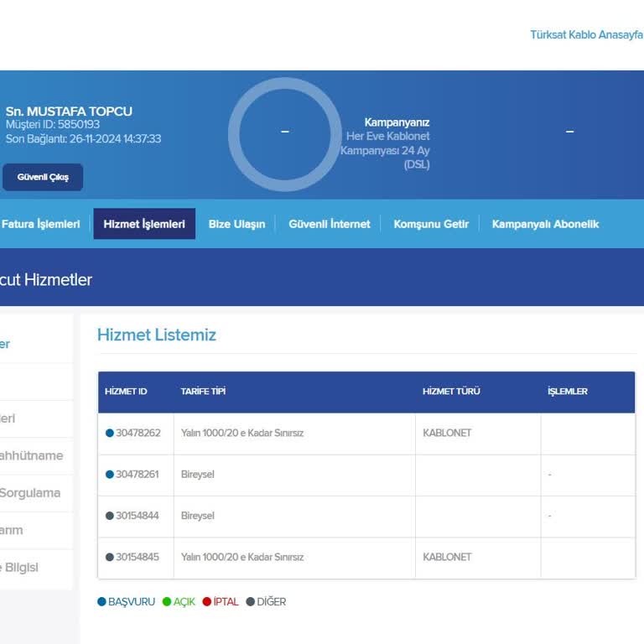Click the gray DİĞER legend dot

[250, 602]
